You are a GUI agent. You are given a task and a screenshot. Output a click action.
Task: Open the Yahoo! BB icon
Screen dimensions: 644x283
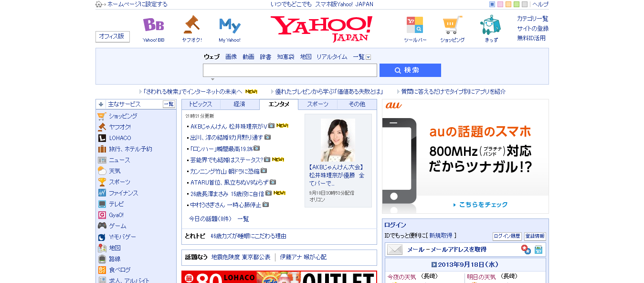(x=153, y=25)
